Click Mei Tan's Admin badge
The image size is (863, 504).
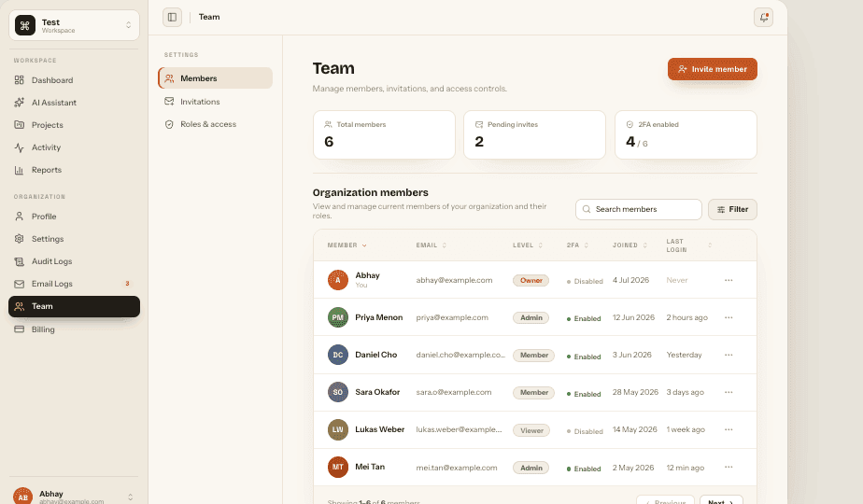(531, 469)
